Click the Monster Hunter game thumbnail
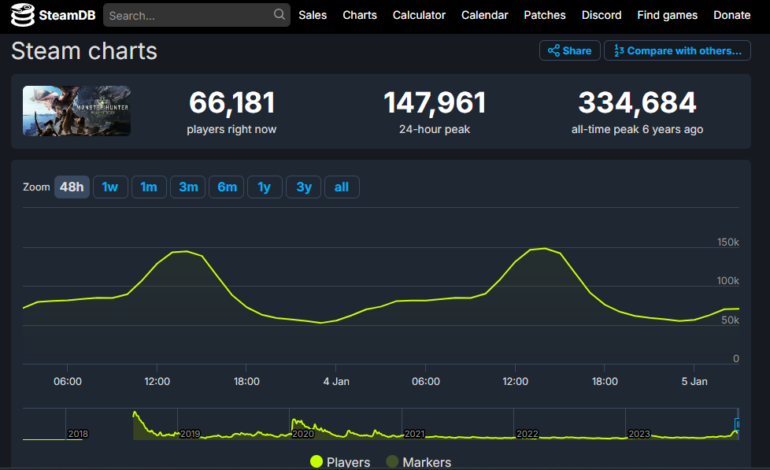The image size is (770, 470). point(77,111)
